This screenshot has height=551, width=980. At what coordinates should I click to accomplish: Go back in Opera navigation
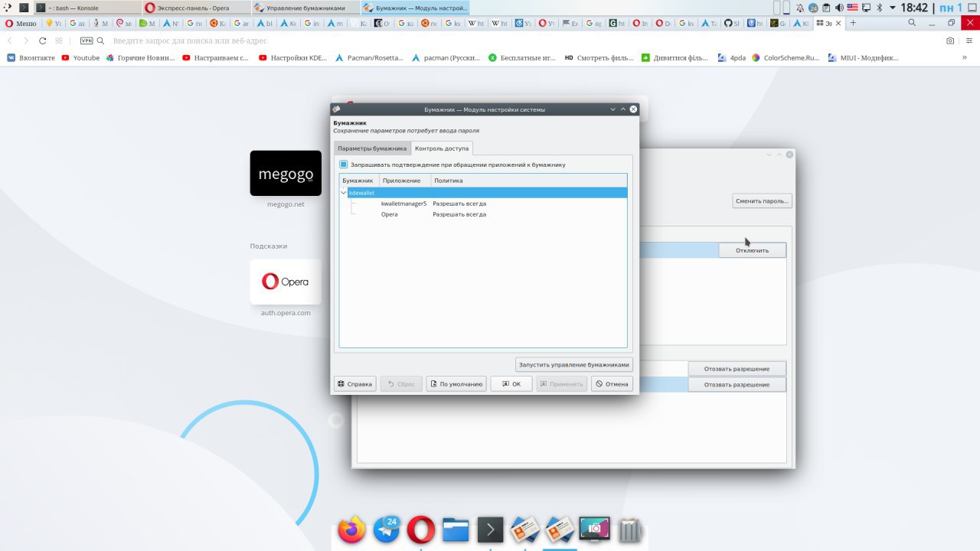(x=9, y=41)
